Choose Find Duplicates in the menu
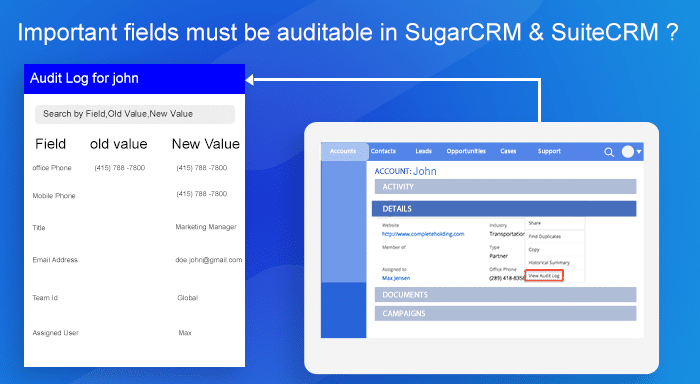The height and width of the screenshot is (384, 700). (545, 237)
